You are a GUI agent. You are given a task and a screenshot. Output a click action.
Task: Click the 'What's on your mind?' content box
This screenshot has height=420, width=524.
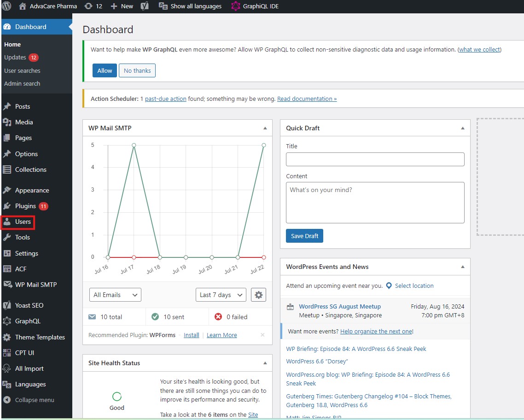375,203
